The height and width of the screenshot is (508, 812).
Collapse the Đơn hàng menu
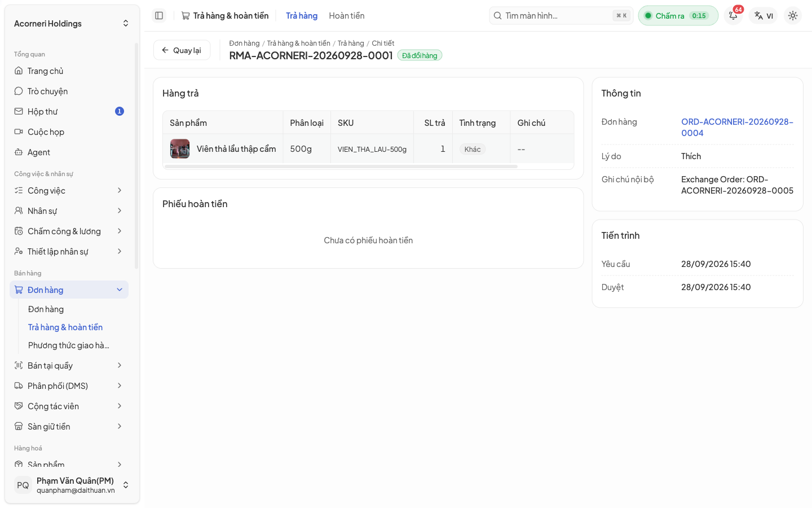pos(69,290)
